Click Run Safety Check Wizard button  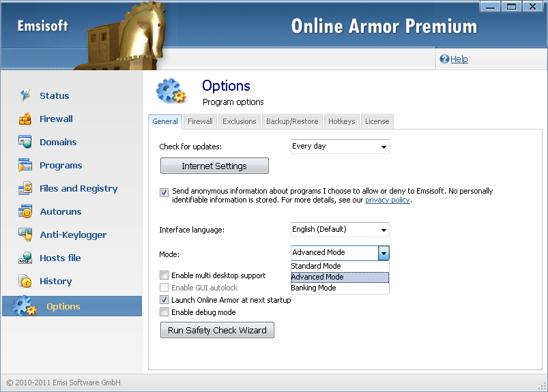(x=217, y=330)
